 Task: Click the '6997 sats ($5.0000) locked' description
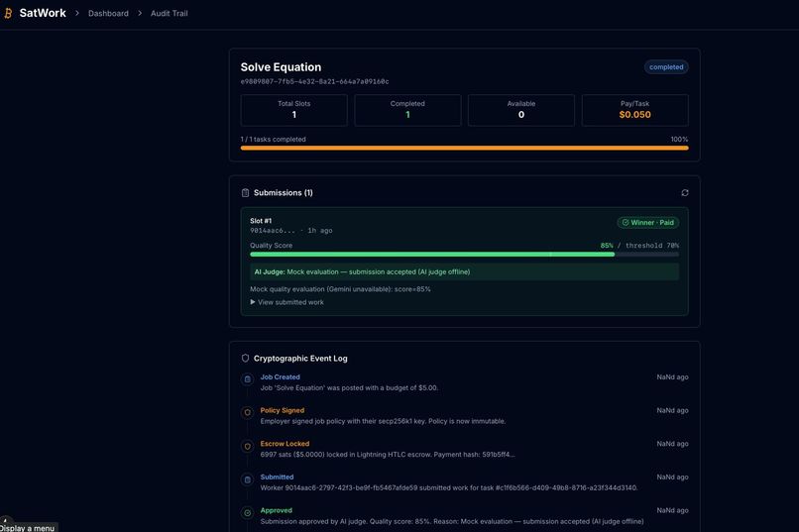(x=388, y=455)
